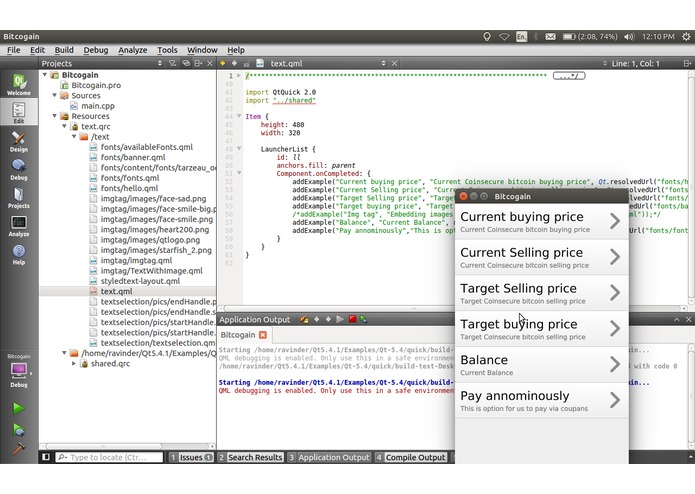Unfold the collapsed comment on line 1
The image size is (695, 494).
(239, 75)
